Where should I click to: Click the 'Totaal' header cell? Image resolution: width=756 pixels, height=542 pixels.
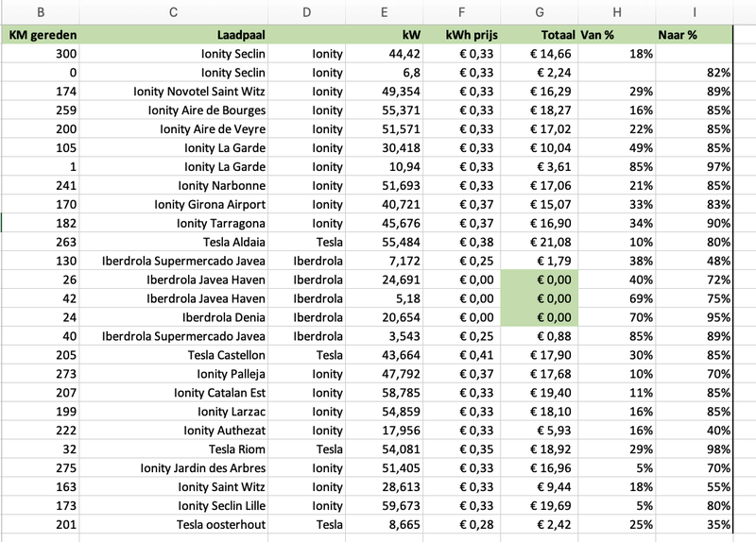(540, 35)
